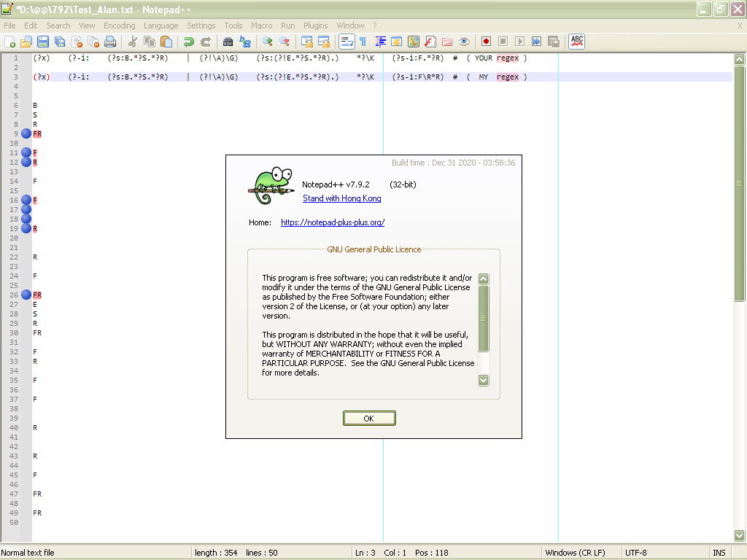Image resolution: width=747 pixels, height=560 pixels.
Task: Click editor vertical scrollbar down arrow
Action: pos(740,535)
